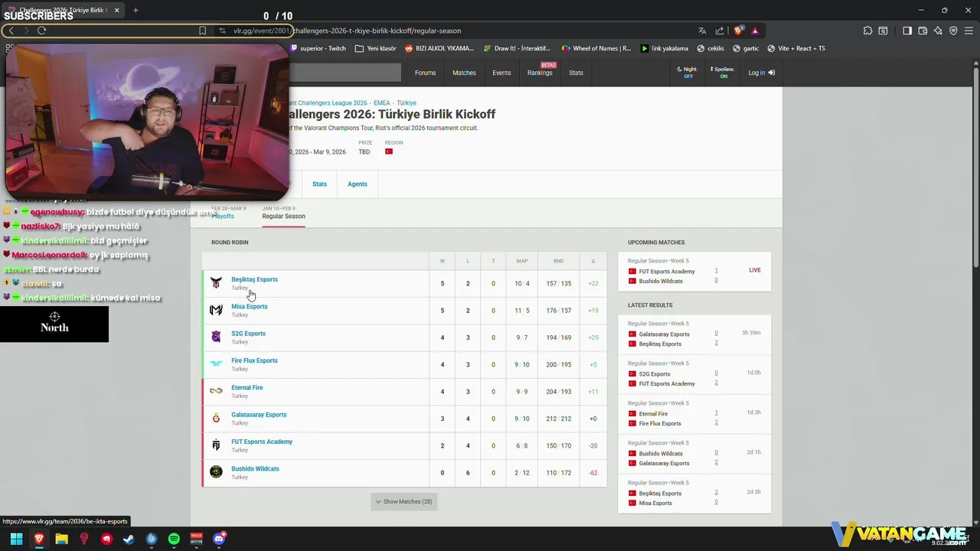Open File Explorer from the taskbar
Screen dimensions: 980x551
(61, 539)
